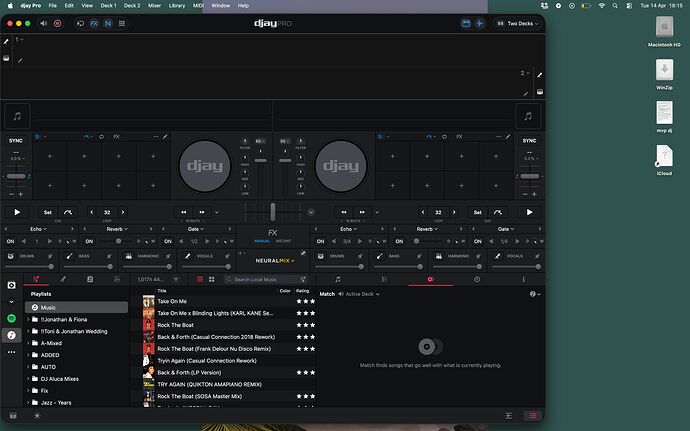Click the deck 2 Drums stem icon
The height and width of the screenshot is (431, 690).
[321, 256]
